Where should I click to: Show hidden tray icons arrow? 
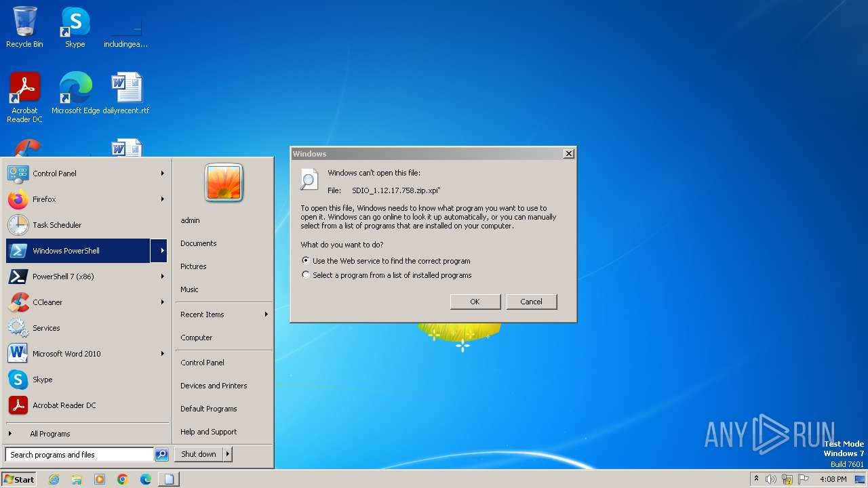click(x=756, y=479)
